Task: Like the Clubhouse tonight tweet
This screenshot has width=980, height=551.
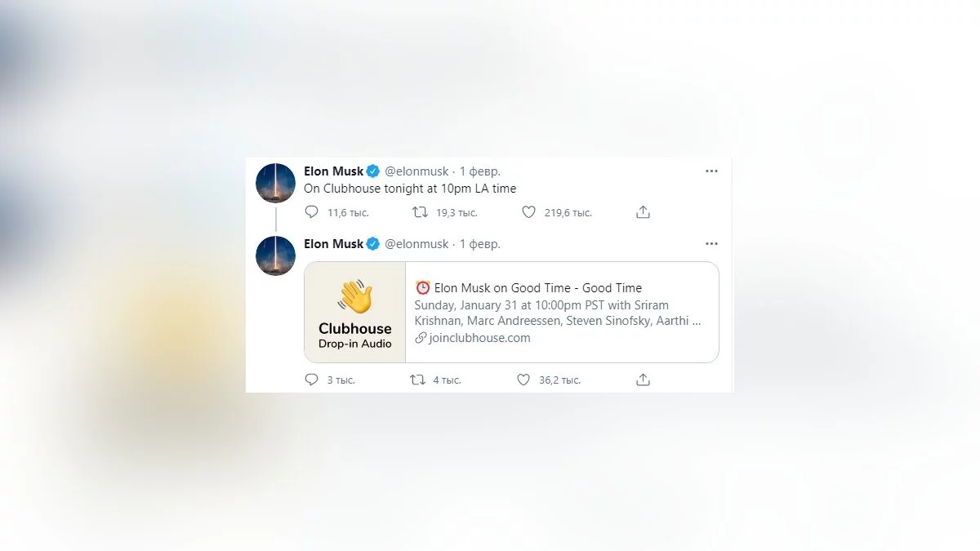Action: click(528, 212)
